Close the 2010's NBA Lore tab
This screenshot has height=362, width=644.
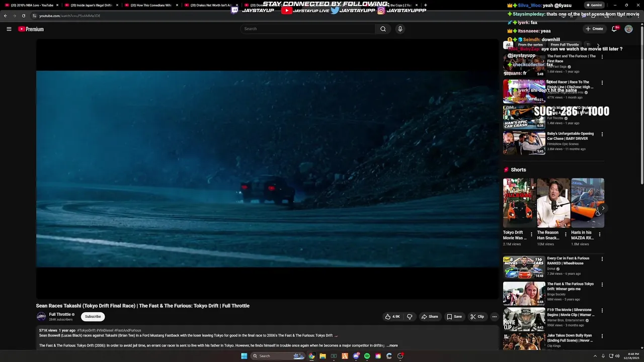coord(57,5)
